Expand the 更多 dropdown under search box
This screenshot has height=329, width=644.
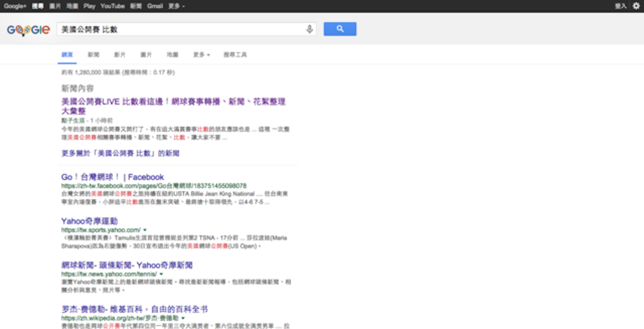[202, 55]
